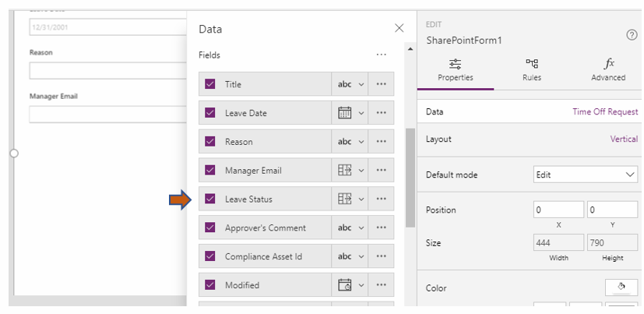Open the Color fill picker
This screenshot has width=644, height=314.
tap(621, 287)
